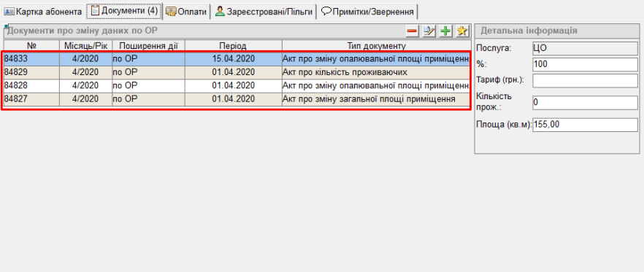Select document row number 84829
Image resolution: width=644 pixels, height=272 pixels.
click(237, 73)
